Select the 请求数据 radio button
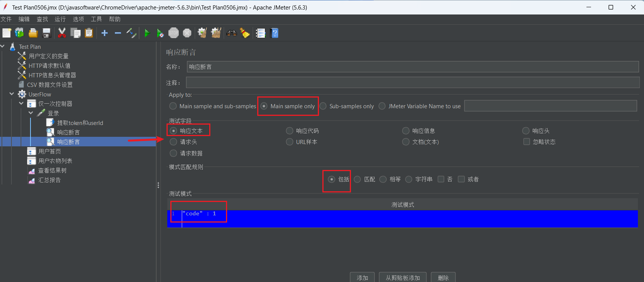 coord(173,153)
